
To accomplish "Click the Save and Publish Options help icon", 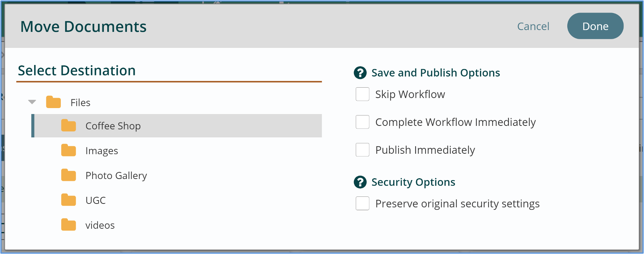I will 360,73.
